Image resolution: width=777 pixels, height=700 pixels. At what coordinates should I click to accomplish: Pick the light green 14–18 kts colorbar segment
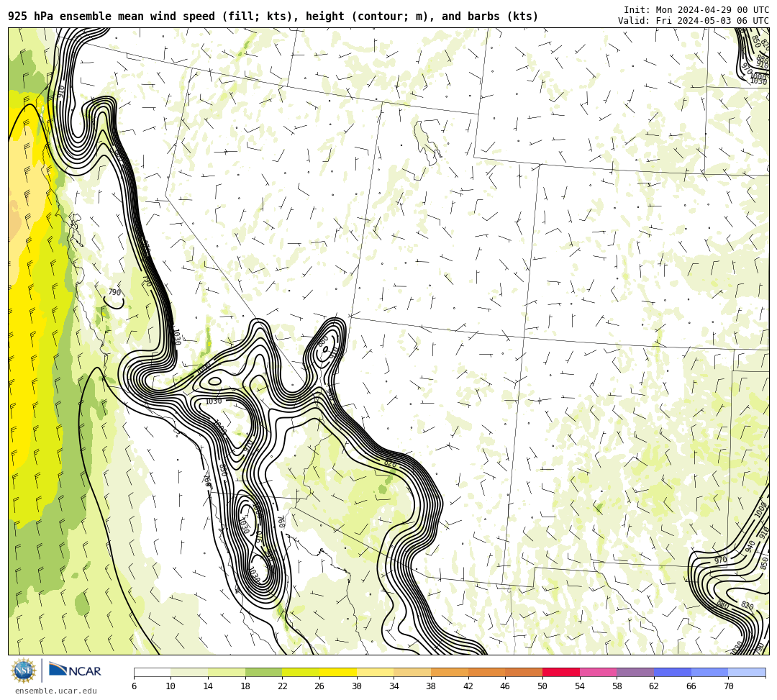pyautogui.click(x=227, y=672)
